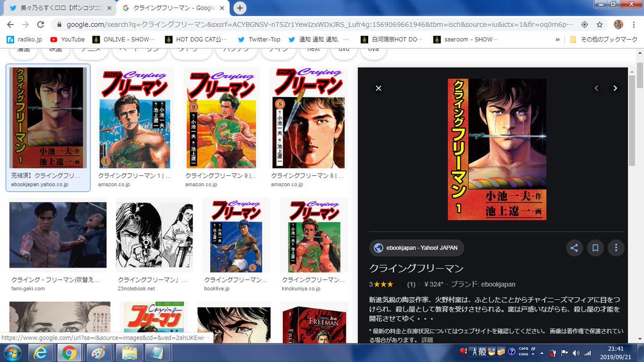Click the site info lock icon
This screenshot has width=644, height=362.
(x=58, y=25)
